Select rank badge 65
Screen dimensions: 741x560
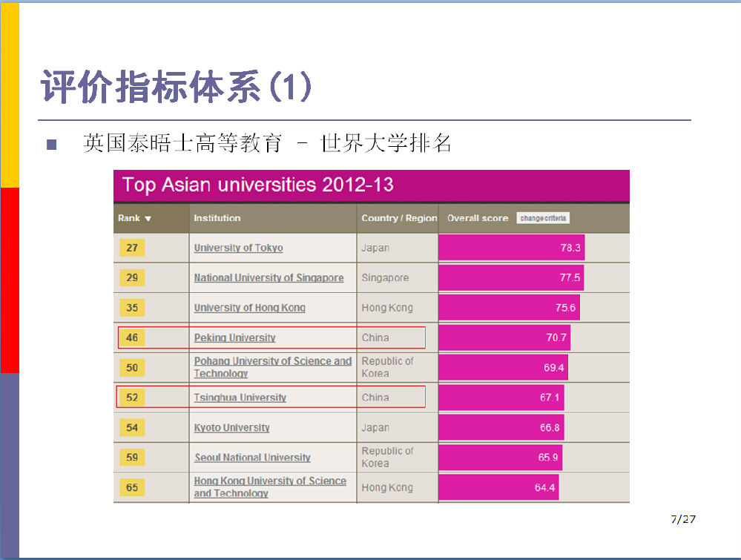point(132,487)
